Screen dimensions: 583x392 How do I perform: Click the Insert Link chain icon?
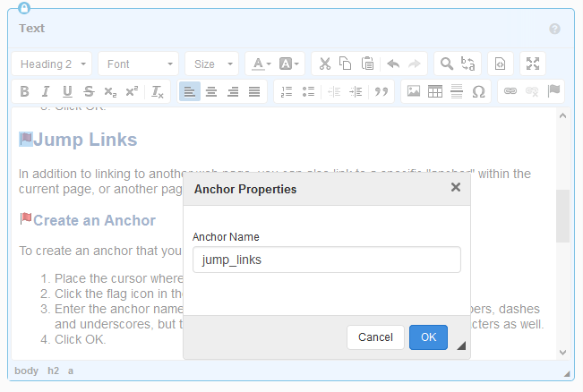[x=510, y=91]
